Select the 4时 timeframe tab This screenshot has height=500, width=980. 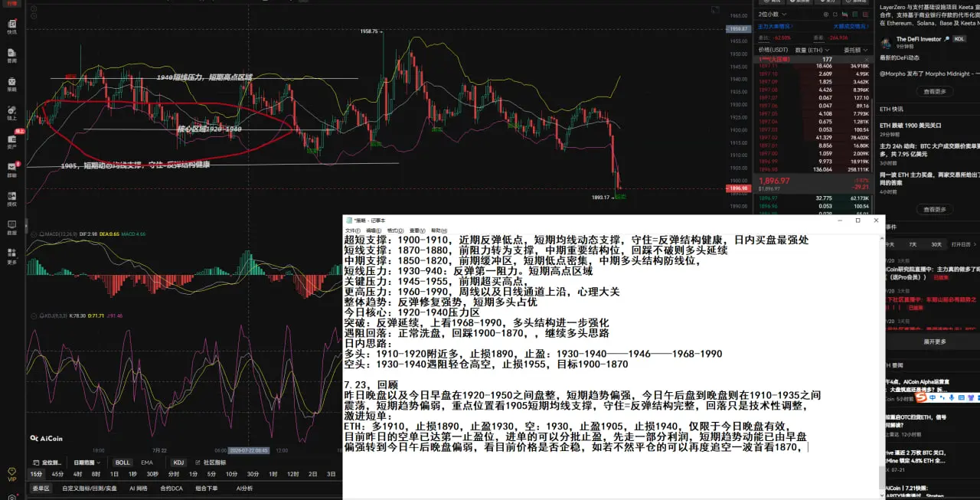coord(77,474)
